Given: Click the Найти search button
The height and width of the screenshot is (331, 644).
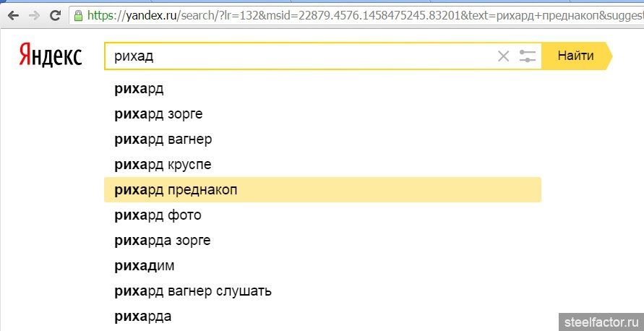Looking at the screenshot, I should click(576, 56).
